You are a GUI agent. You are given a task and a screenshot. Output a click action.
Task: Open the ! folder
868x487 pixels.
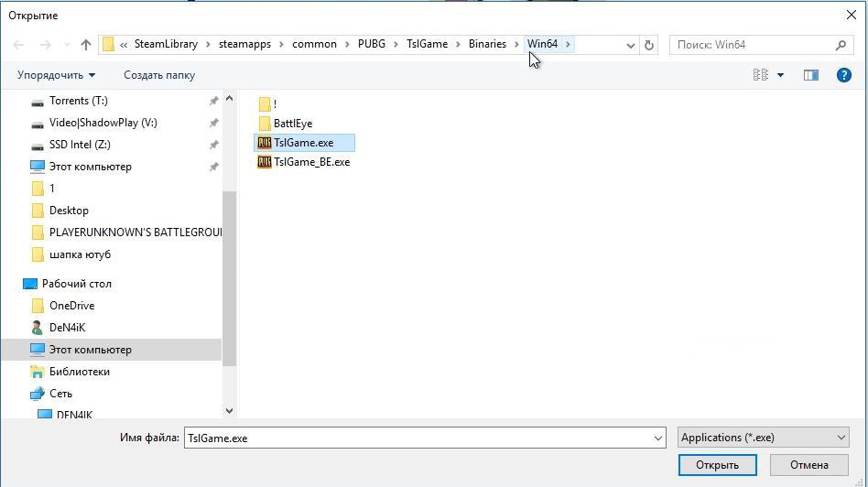coord(267,103)
